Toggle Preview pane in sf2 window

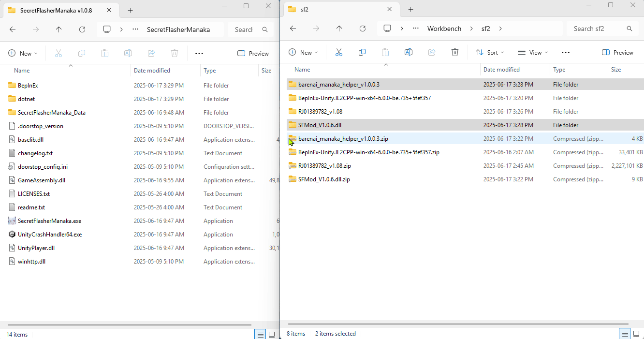click(617, 52)
